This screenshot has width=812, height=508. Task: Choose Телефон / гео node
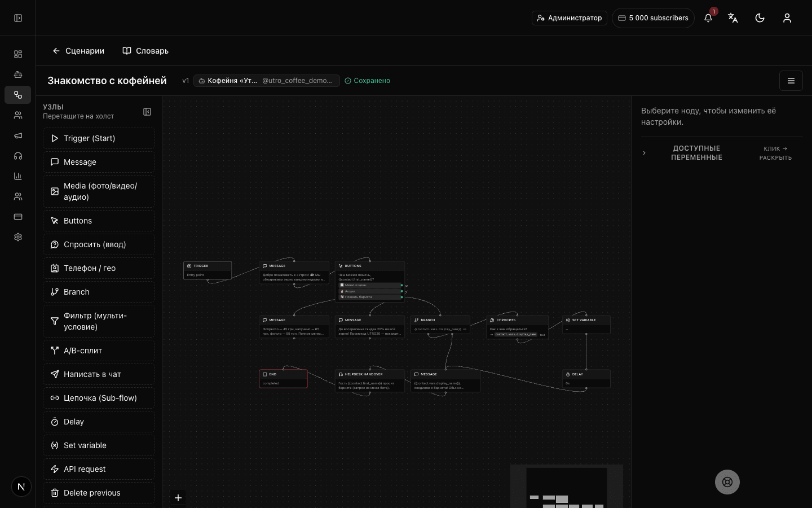click(x=99, y=268)
